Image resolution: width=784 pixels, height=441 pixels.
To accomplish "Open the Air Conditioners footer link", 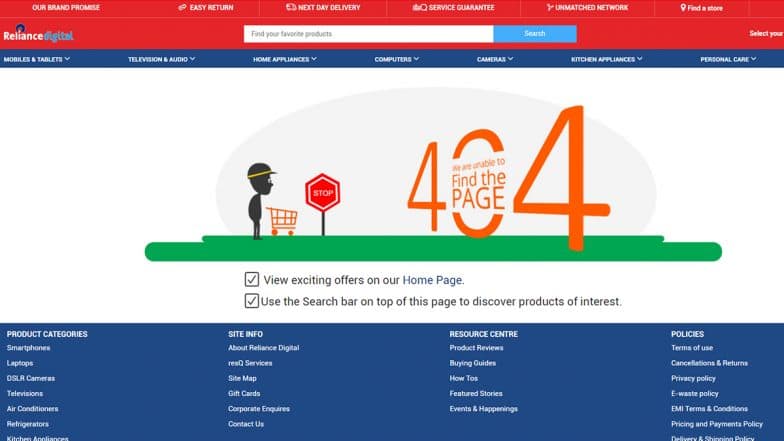I will click(32, 408).
